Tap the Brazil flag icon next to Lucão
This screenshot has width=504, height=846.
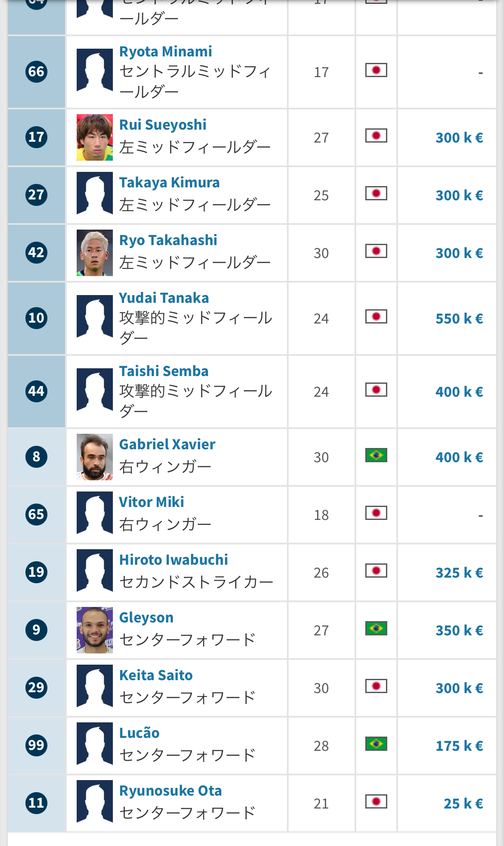pos(376,744)
